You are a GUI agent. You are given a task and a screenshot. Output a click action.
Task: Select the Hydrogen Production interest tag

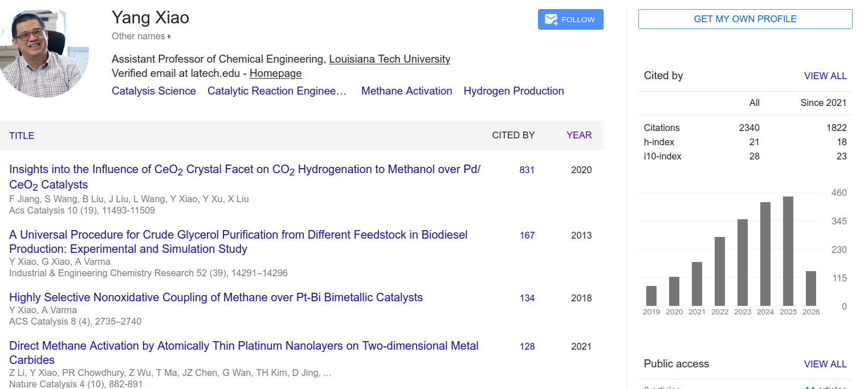514,91
